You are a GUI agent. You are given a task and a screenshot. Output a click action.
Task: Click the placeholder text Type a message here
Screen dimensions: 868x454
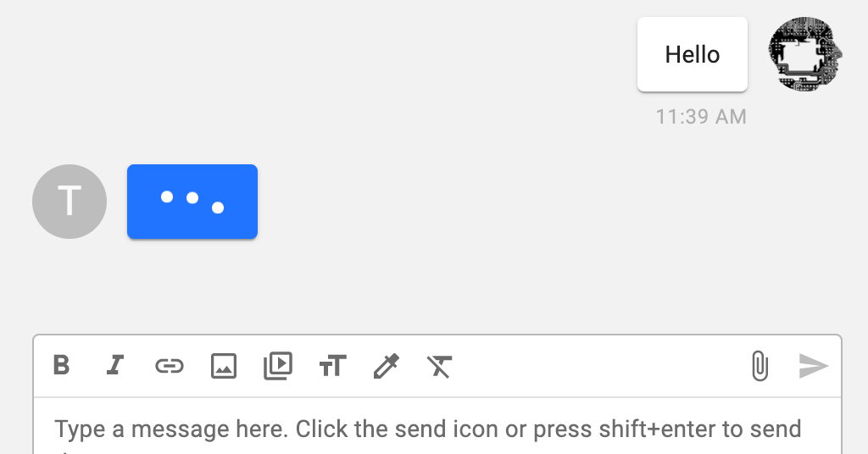pyautogui.click(x=171, y=429)
